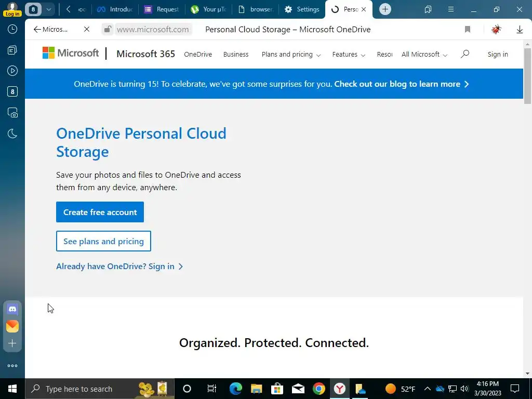Screen dimensions: 532x399
Task: Click the page vertical scrollbar thumb
Action: click(x=527, y=76)
